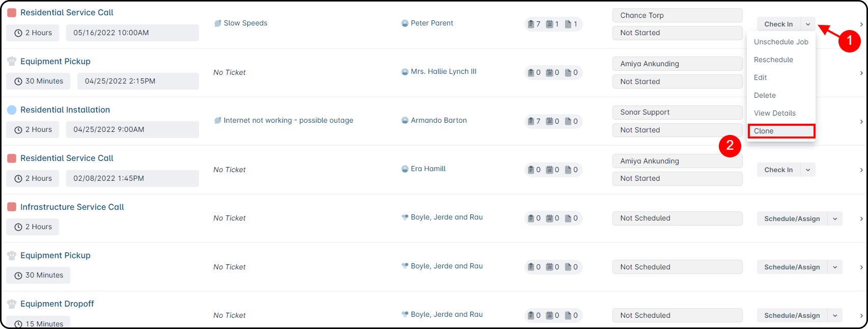Click the Slow Speeds ticket icon
Viewport: 868px width, 329px height.
coord(218,23)
